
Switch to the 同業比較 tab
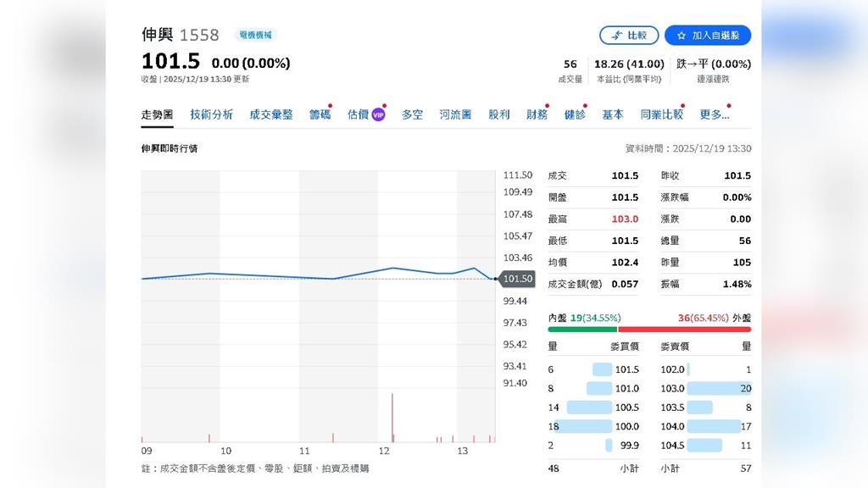pos(661,114)
